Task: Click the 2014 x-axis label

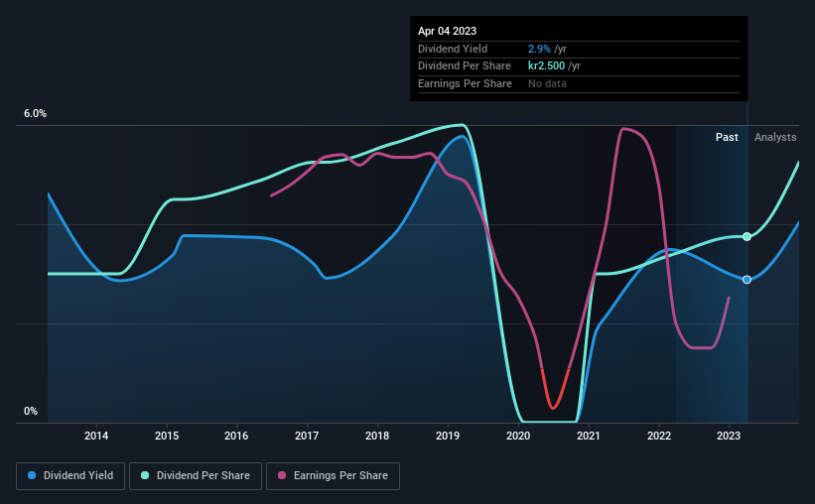Action: click(96, 436)
